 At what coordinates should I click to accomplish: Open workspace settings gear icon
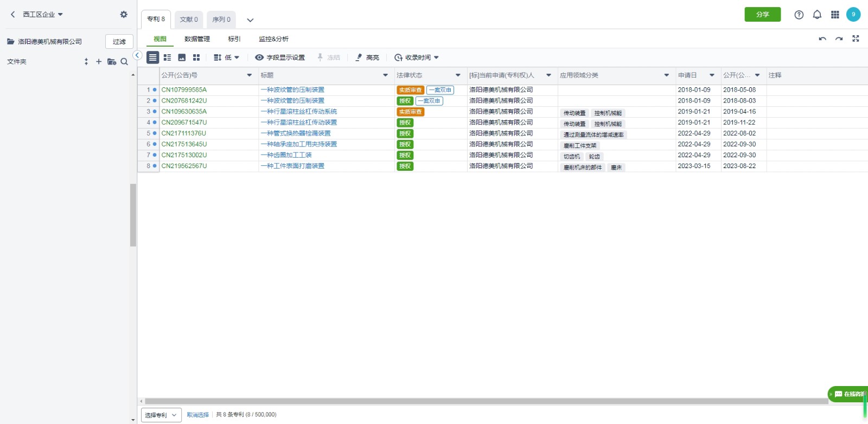point(124,15)
